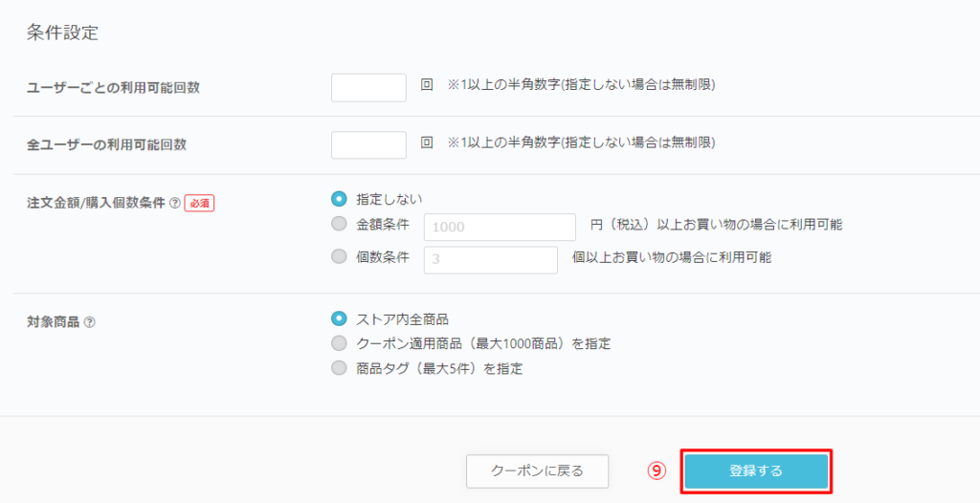Open help icon beside 注文金額/購入個数条件

coord(175,203)
